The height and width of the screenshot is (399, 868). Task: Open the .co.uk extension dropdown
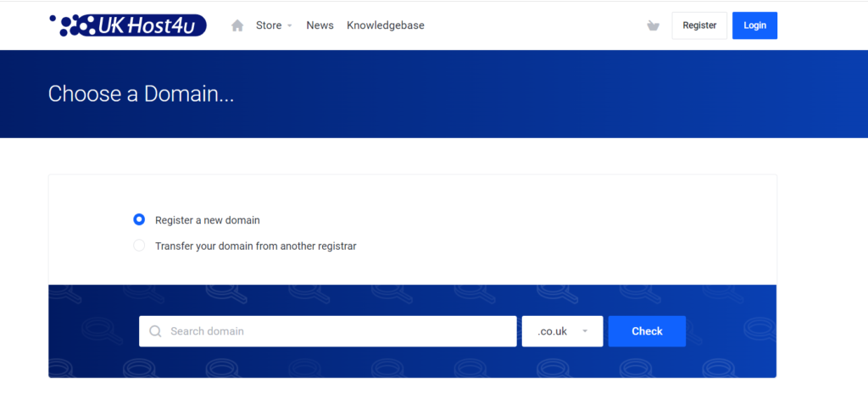point(563,331)
